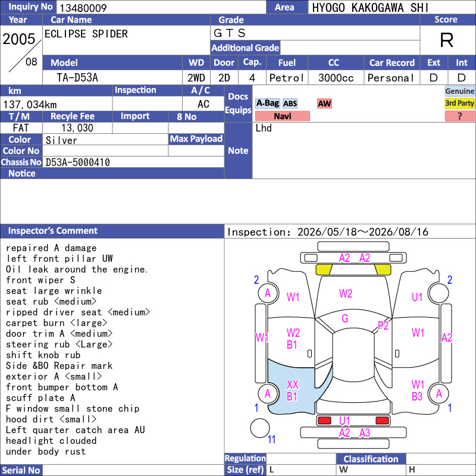476x476 pixels.
Task: Click the Inquiry No field 13480009
Action: click(x=161, y=7)
